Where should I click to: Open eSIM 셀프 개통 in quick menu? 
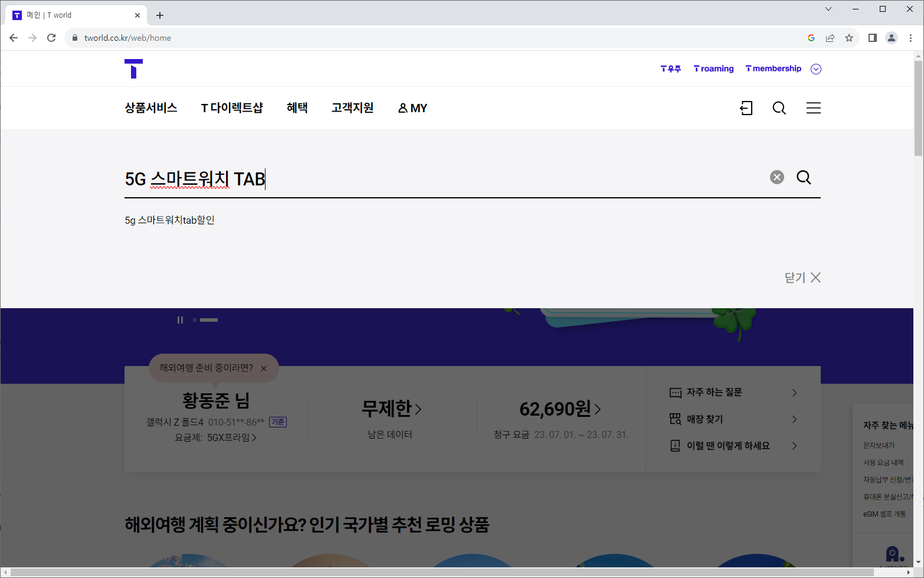[x=884, y=514]
